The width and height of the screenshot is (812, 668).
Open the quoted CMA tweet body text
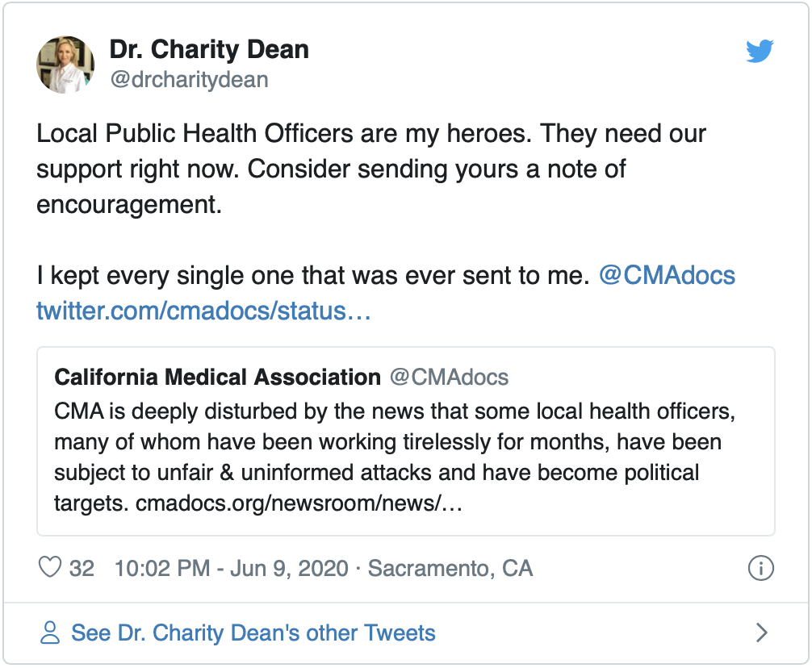pyautogui.click(x=387, y=441)
